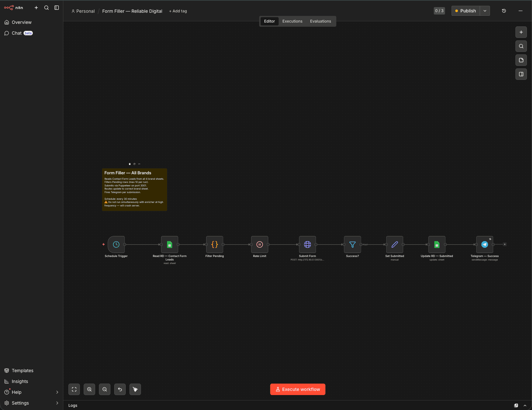Open the Set Submitted pencil node
Image resolution: width=532 pixels, height=410 pixels.
[x=395, y=244]
